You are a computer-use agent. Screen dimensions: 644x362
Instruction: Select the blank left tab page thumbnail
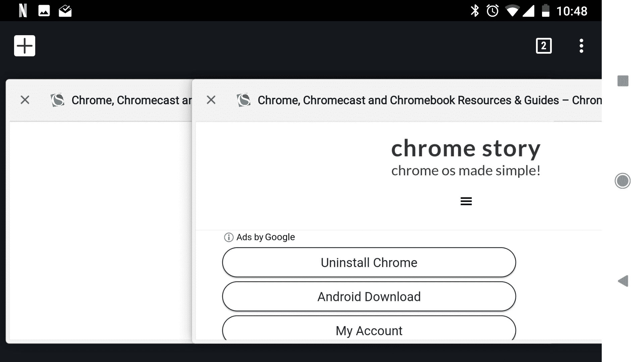[101, 231]
